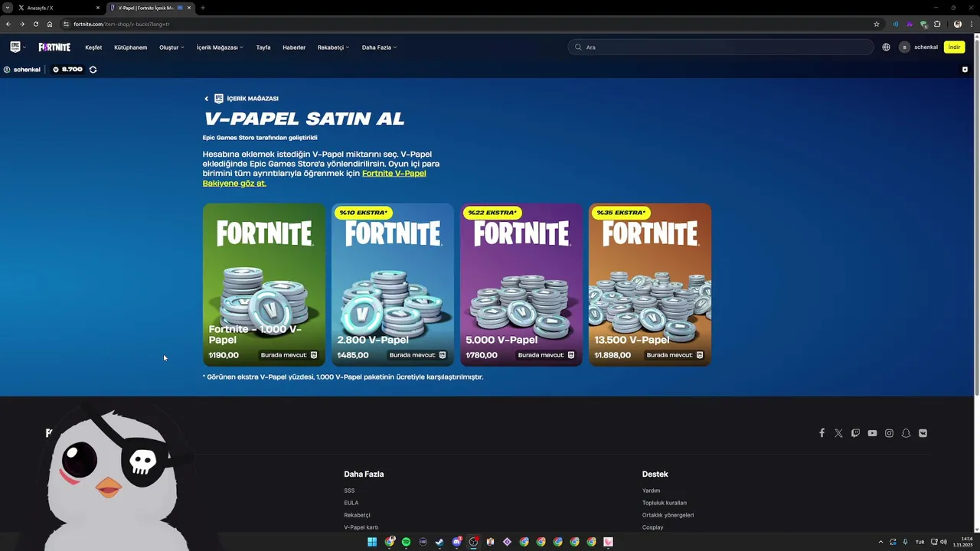Viewport: 980px width, 551px height.
Task: Open the EULA footer link
Action: point(351,503)
